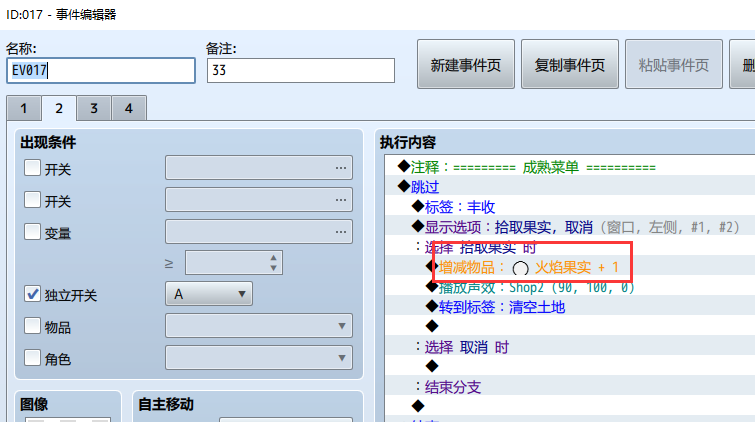Select the 标签：丰收 command line
755x422 pixels.
point(570,207)
